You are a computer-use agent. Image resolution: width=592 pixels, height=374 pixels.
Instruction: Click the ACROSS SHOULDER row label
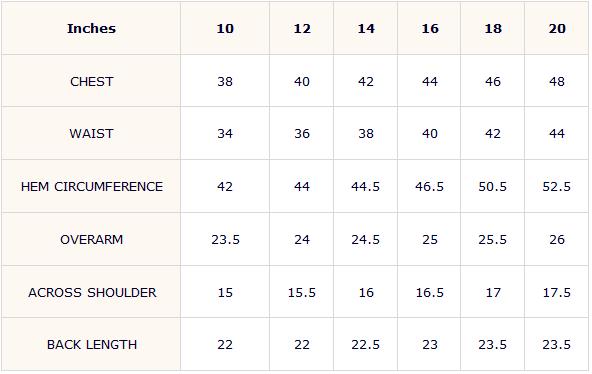pyautogui.click(x=91, y=292)
